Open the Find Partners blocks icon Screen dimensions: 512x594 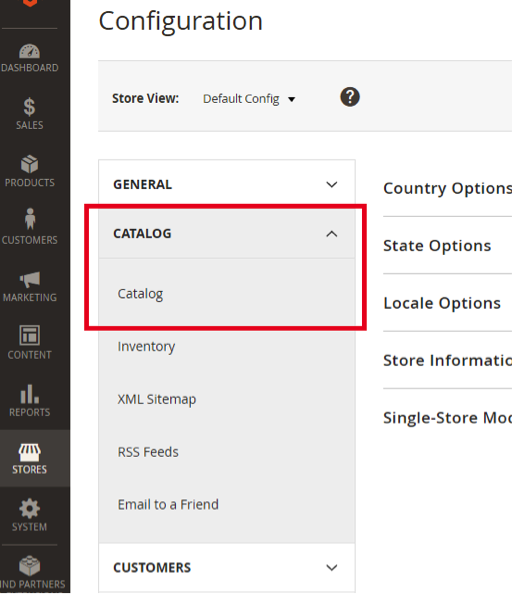point(30,566)
